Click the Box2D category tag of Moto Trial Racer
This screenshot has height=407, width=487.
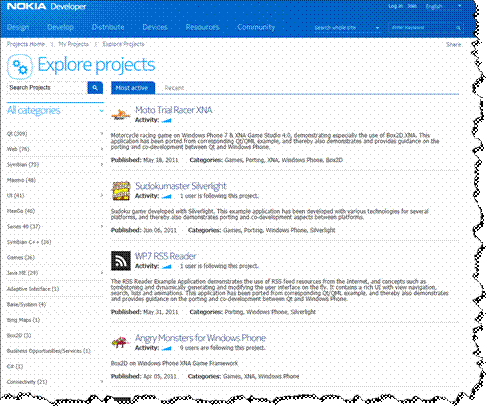tap(334, 160)
